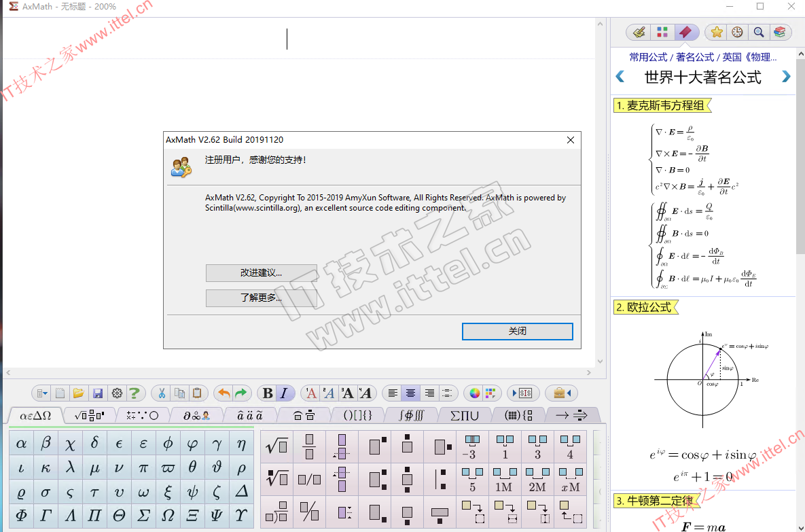Apply font style 2 (blue italic A)
This screenshot has width=805, height=532.
tap(329, 393)
